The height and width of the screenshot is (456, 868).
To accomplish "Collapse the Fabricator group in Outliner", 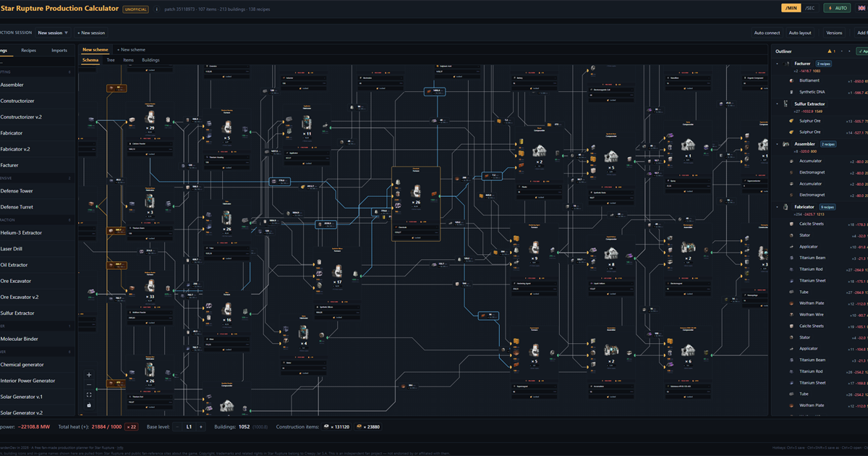I will 778,207.
